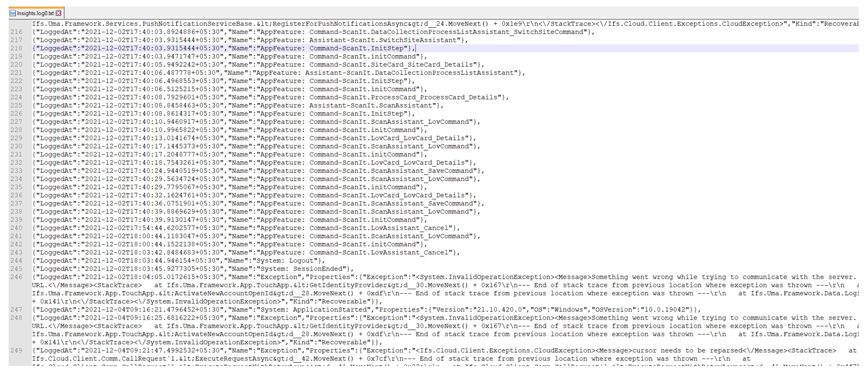Click line number 216 in the margin

[x=16, y=32]
